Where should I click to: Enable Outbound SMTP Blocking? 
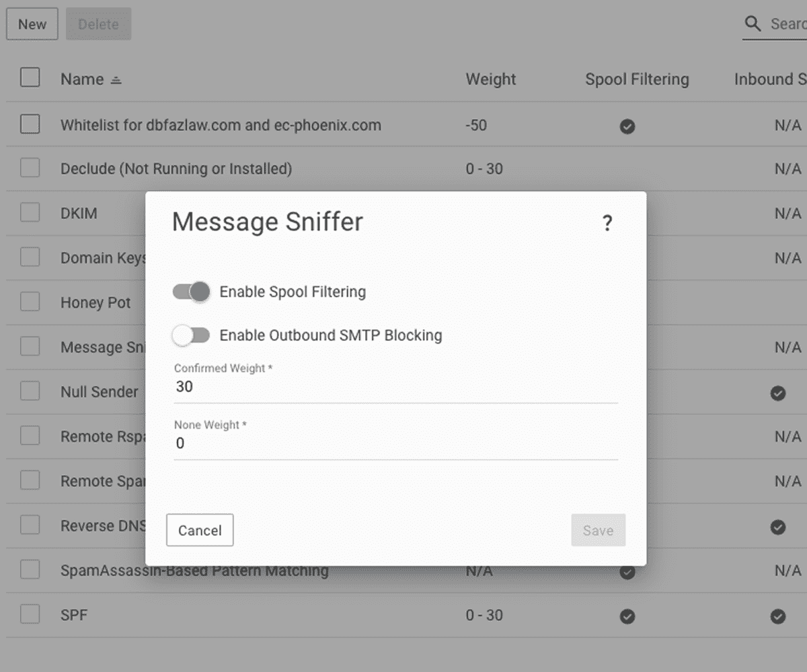coord(191,335)
